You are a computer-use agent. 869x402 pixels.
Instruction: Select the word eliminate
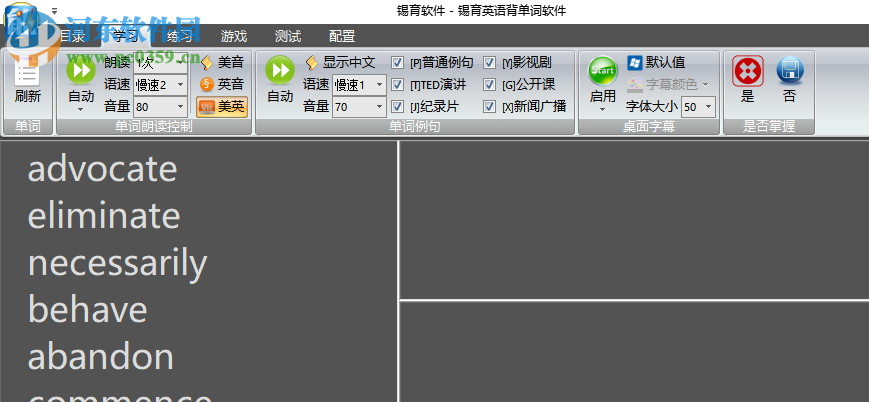pos(104,216)
